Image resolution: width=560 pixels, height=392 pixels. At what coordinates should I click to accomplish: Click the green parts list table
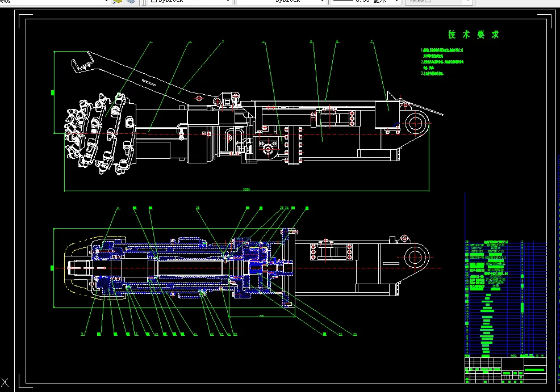click(x=505, y=299)
